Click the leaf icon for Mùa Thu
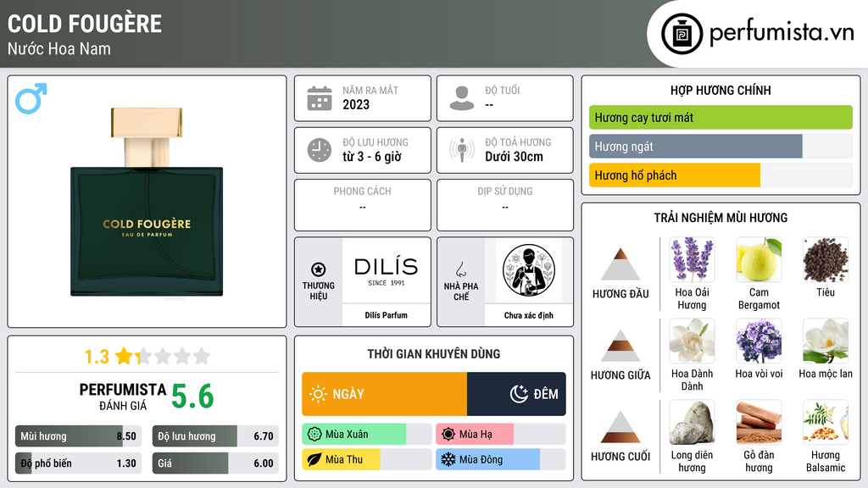 click(x=314, y=460)
